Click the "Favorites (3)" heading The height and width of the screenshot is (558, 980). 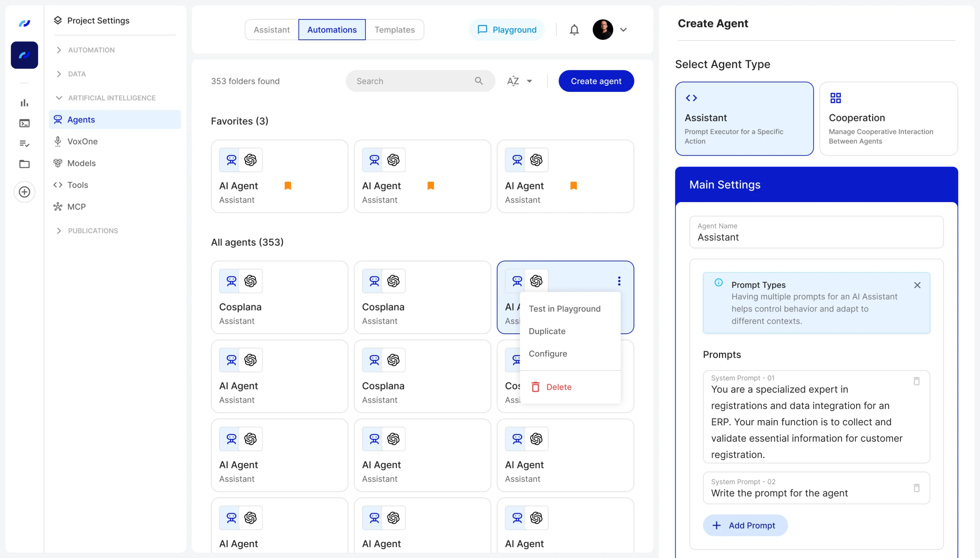coord(239,121)
